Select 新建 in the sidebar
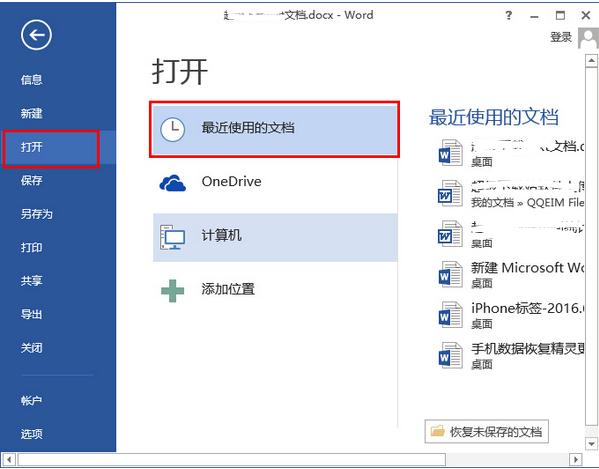The image size is (599, 469). 31,113
